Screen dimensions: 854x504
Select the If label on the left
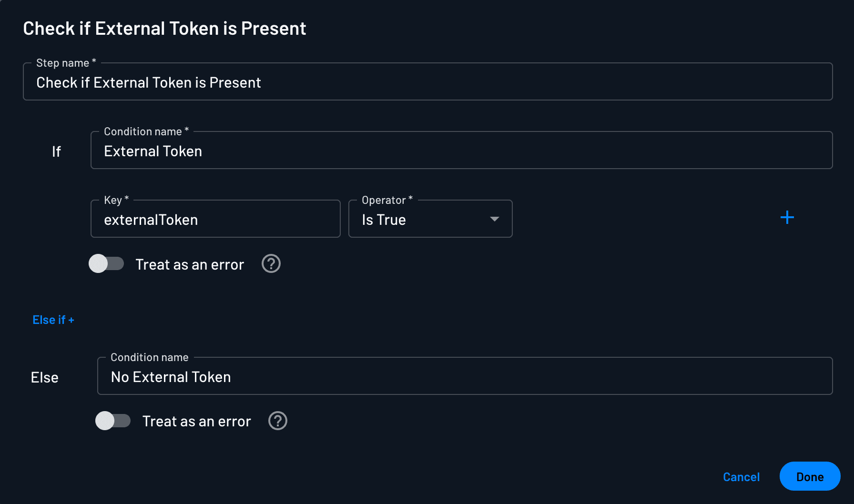pos(56,151)
